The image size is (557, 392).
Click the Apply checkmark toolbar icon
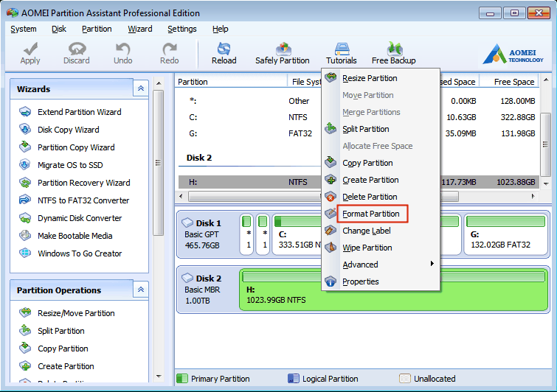[30, 49]
